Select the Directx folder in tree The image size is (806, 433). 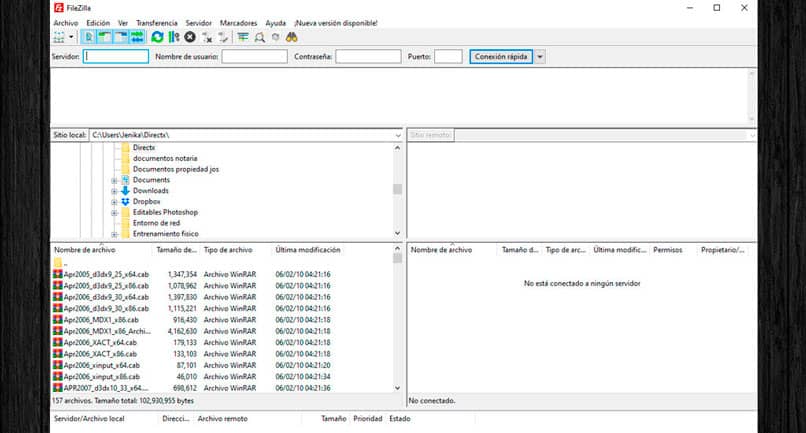click(x=144, y=148)
